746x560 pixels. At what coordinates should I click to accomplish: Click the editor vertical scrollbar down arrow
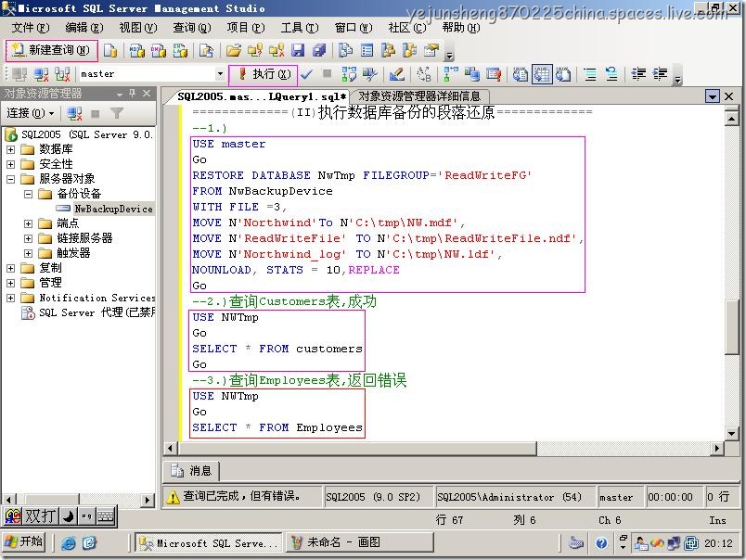[731, 433]
